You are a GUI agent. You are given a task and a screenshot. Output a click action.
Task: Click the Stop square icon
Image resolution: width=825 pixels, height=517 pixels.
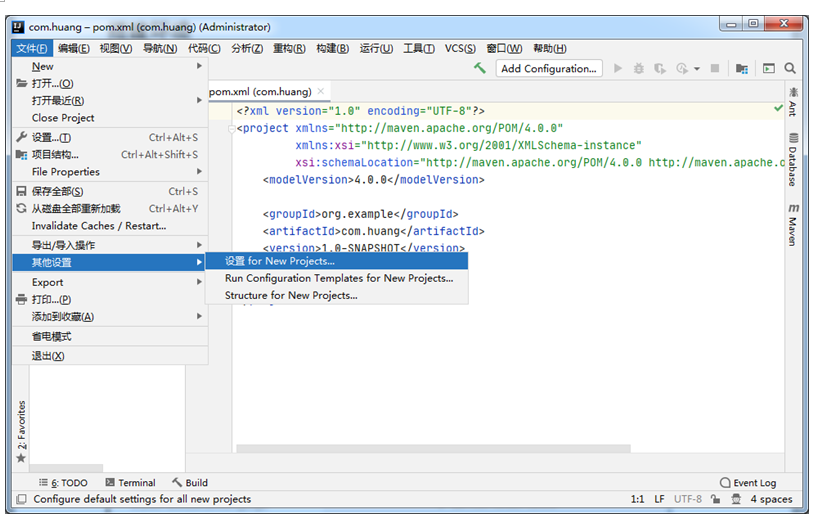715,68
